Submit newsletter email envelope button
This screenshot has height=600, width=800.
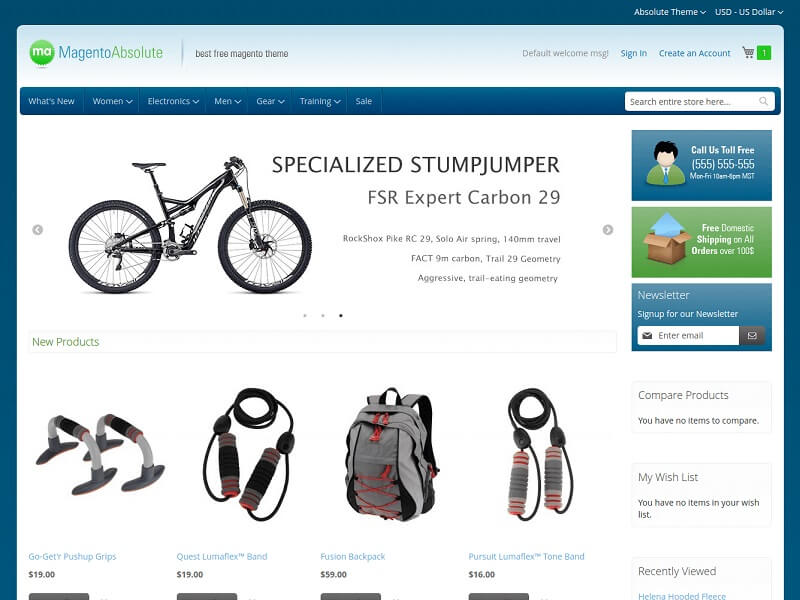[752, 335]
